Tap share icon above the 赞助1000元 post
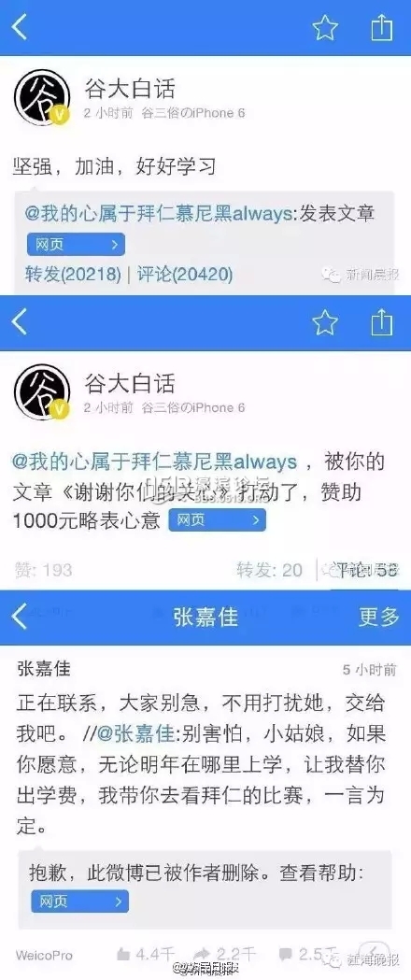Viewport: 411px width, 980px height. point(381,322)
